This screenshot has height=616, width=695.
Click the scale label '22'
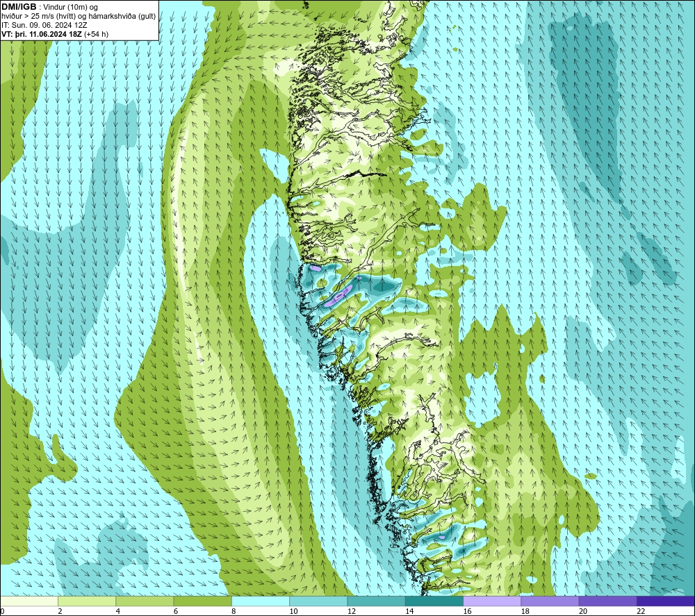click(641, 611)
